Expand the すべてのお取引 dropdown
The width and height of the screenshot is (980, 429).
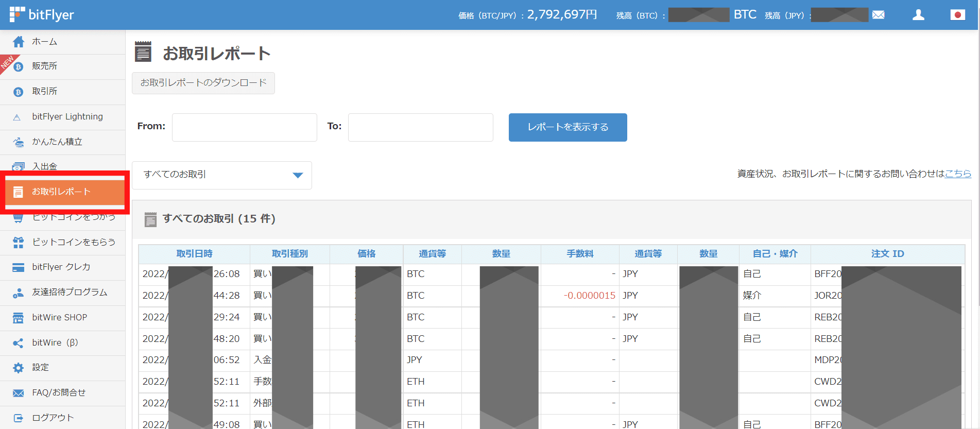pyautogui.click(x=222, y=175)
